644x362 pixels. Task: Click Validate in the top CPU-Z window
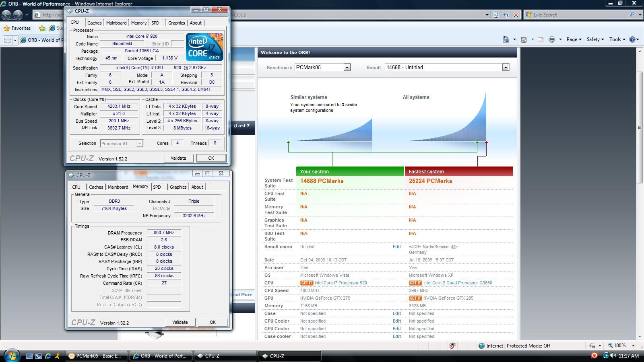[x=178, y=158]
